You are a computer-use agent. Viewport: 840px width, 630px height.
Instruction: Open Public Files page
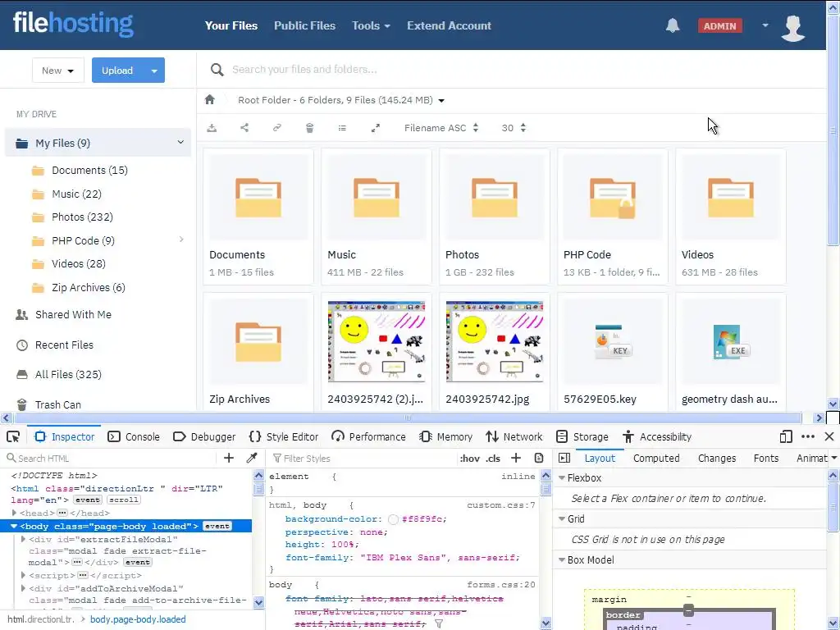pyautogui.click(x=304, y=25)
